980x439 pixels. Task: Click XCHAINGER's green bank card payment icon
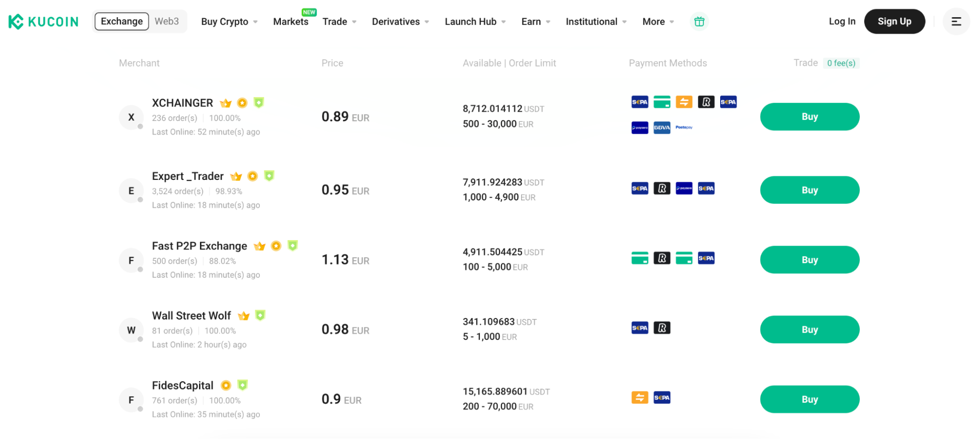tap(662, 102)
